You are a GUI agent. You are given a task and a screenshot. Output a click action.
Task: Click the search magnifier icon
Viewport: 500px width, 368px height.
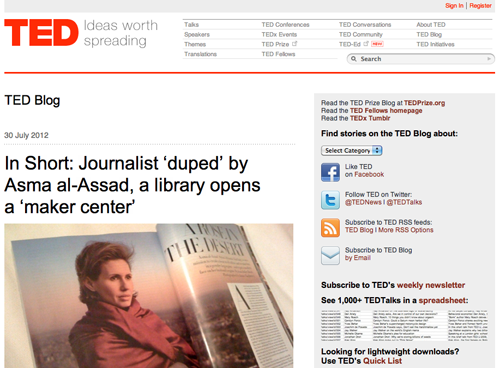tap(354, 59)
